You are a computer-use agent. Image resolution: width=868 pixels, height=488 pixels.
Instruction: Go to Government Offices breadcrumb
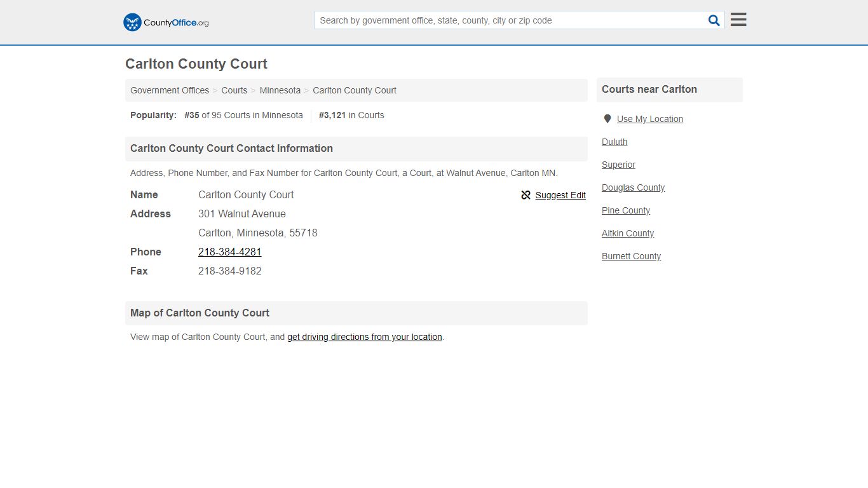[170, 90]
